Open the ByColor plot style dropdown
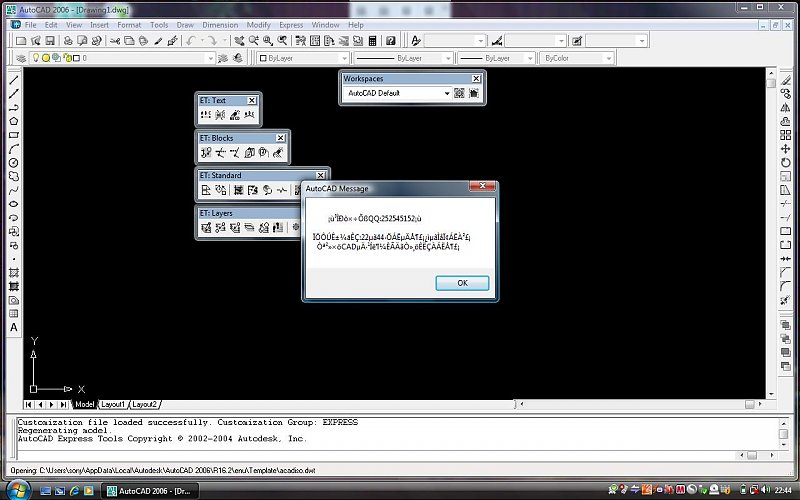 (608, 58)
